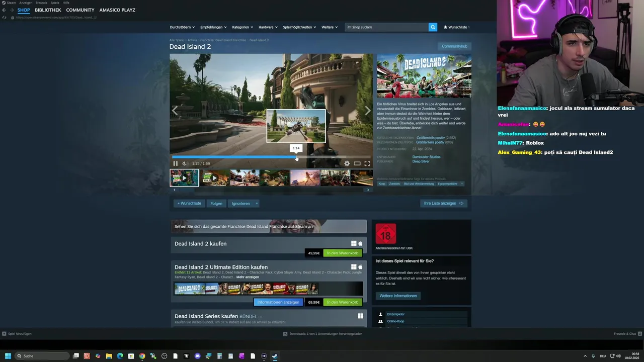644x362 pixels.
Task: Open the Ignorieren dropdown arrow
Action: click(x=257, y=204)
